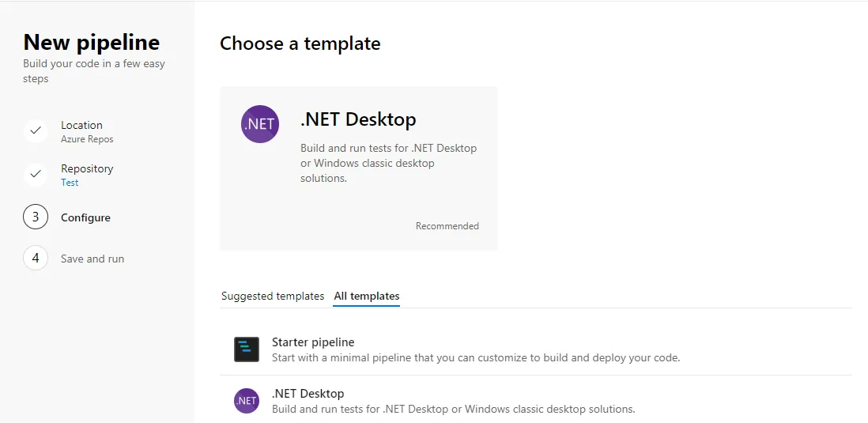Open the Test repository link

pyautogui.click(x=70, y=183)
